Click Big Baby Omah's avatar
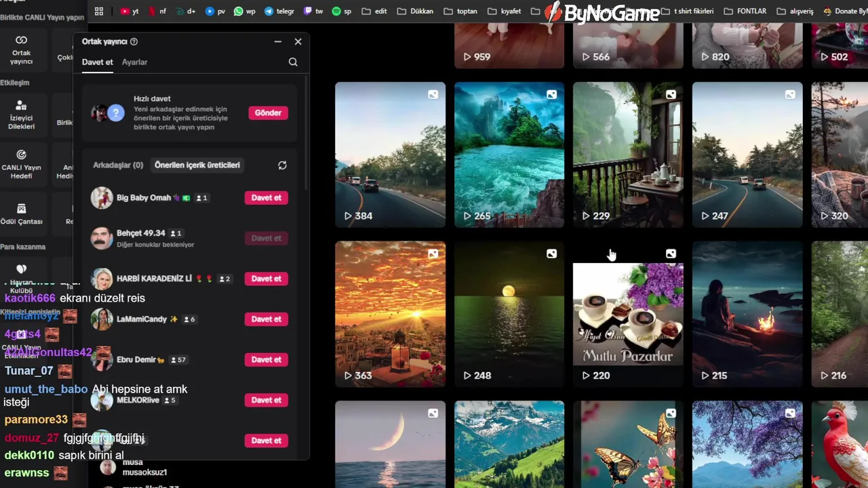The height and width of the screenshot is (488, 868). [x=102, y=198]
